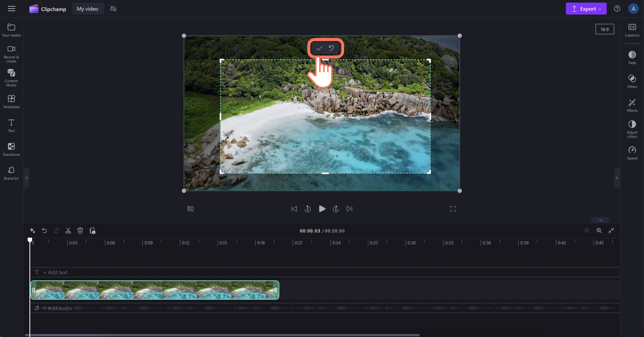Open the Content library tab
The width and height of the screenshot is (644, 337).
point(12,78)
